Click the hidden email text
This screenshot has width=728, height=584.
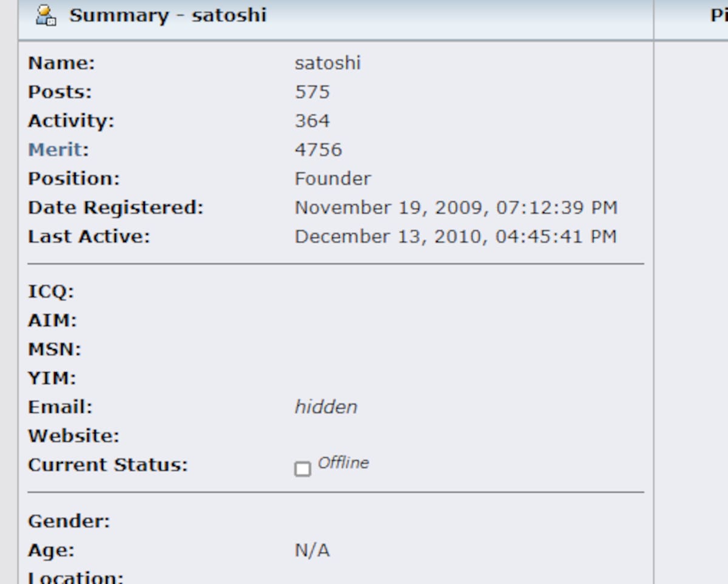[326, 407]
